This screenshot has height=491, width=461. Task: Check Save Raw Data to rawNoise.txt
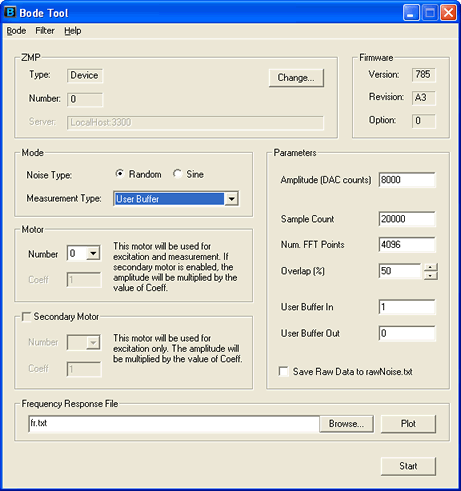pyautogui.click(x=283, y=371)
